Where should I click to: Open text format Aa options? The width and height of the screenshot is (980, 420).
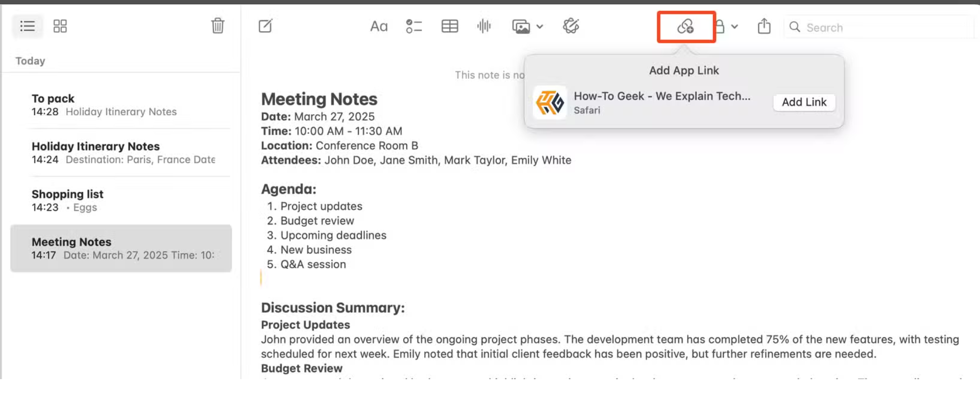point(379,26)
